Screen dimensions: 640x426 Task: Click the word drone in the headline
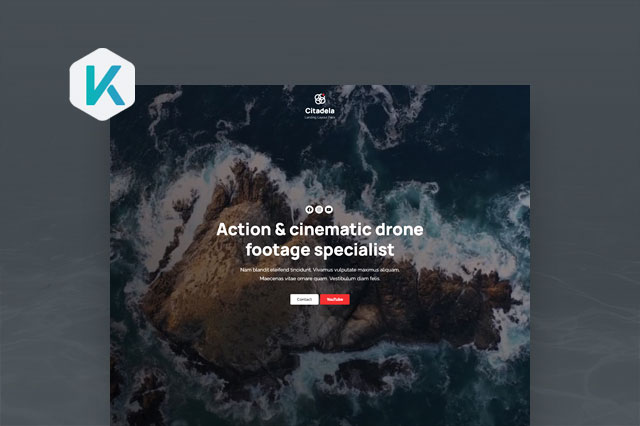click(396, 229)
